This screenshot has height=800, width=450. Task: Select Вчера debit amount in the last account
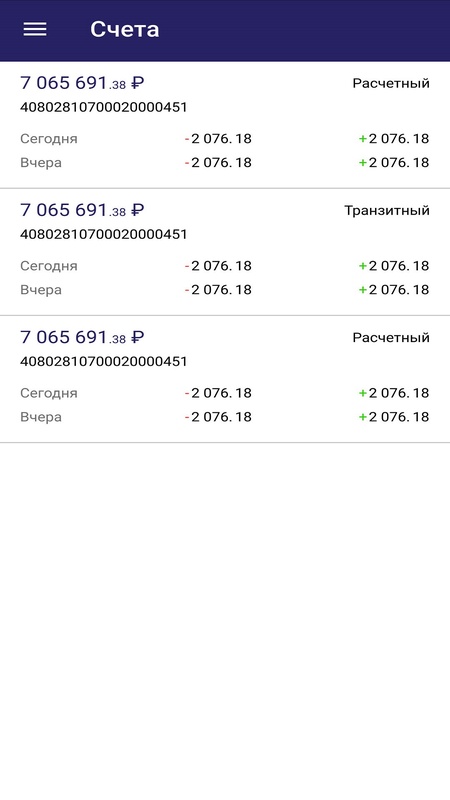pyautogui.click(x=218, y=416)
